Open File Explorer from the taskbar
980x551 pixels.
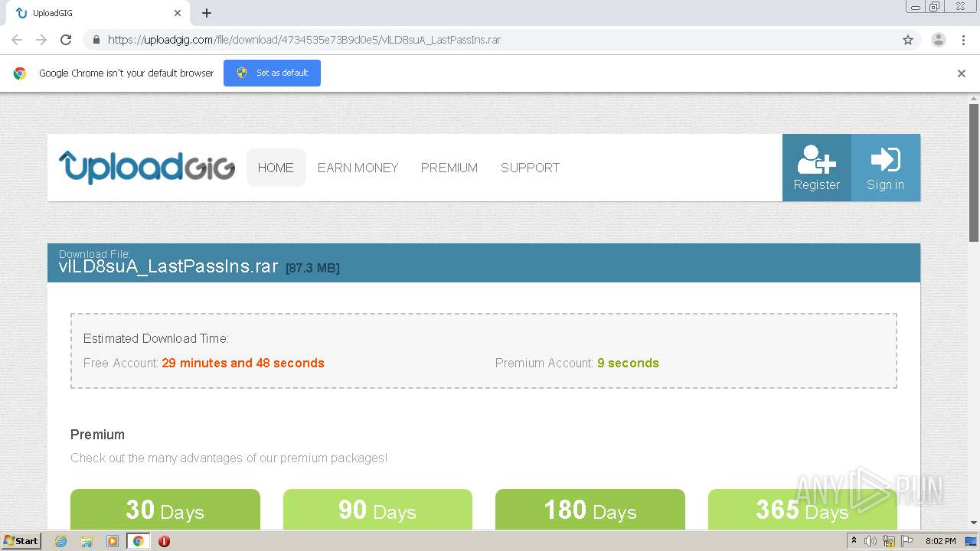[x=87, y=541]
